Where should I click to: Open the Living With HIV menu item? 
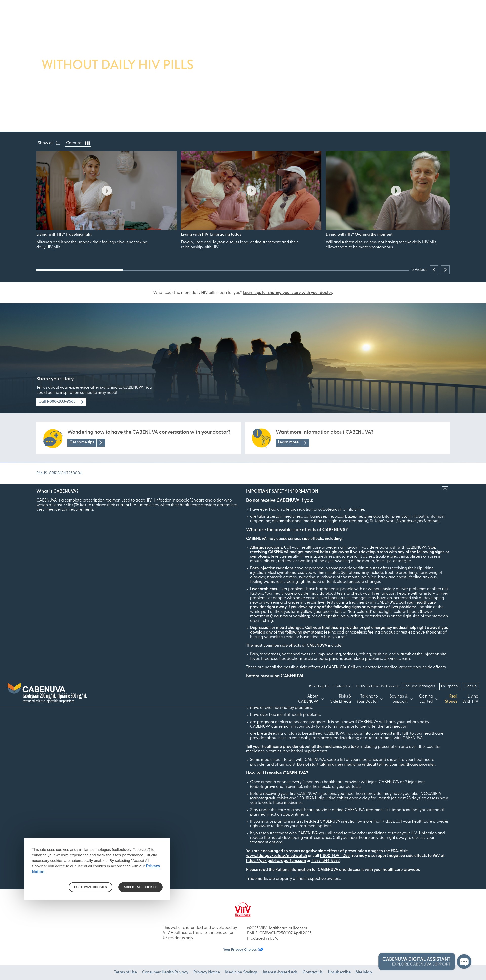(470, 699)
